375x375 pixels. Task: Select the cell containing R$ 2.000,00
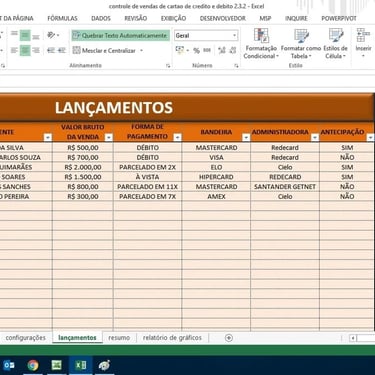tap(83, 167)
